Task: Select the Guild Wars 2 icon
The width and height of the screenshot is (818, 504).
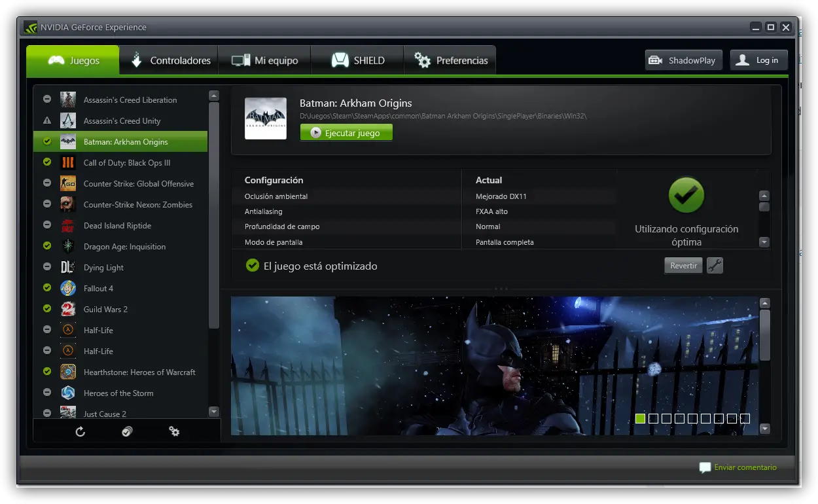Action: [x=68, y=309]
